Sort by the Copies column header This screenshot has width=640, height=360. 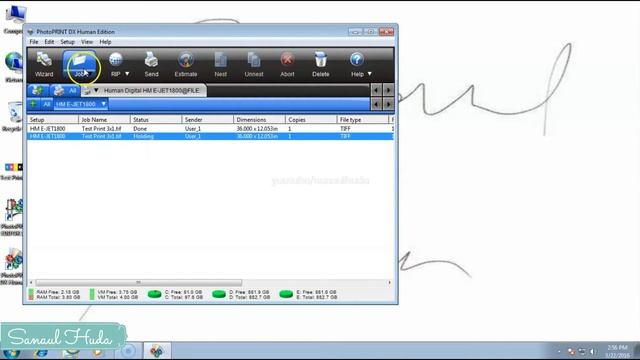pyautogui.click(x=311, y=120)
